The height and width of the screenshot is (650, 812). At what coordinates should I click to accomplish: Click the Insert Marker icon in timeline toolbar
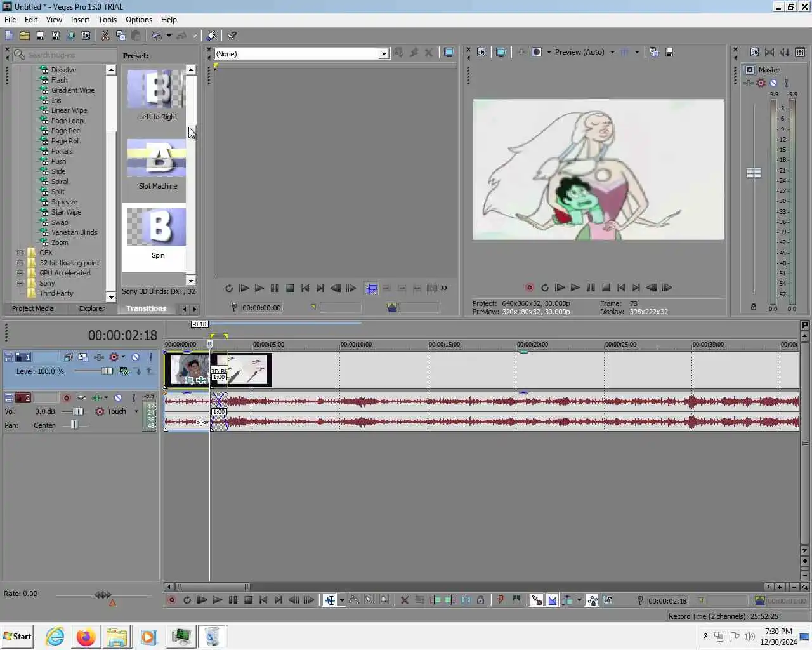[x=501, y=600]
